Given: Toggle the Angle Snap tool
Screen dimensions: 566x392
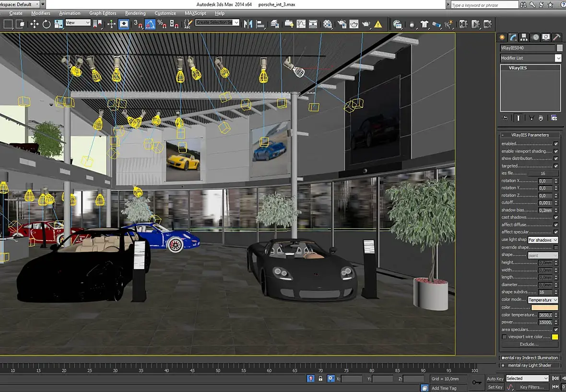Looking at the screenshot, I should pyautogui.click(x=150, y=24).
